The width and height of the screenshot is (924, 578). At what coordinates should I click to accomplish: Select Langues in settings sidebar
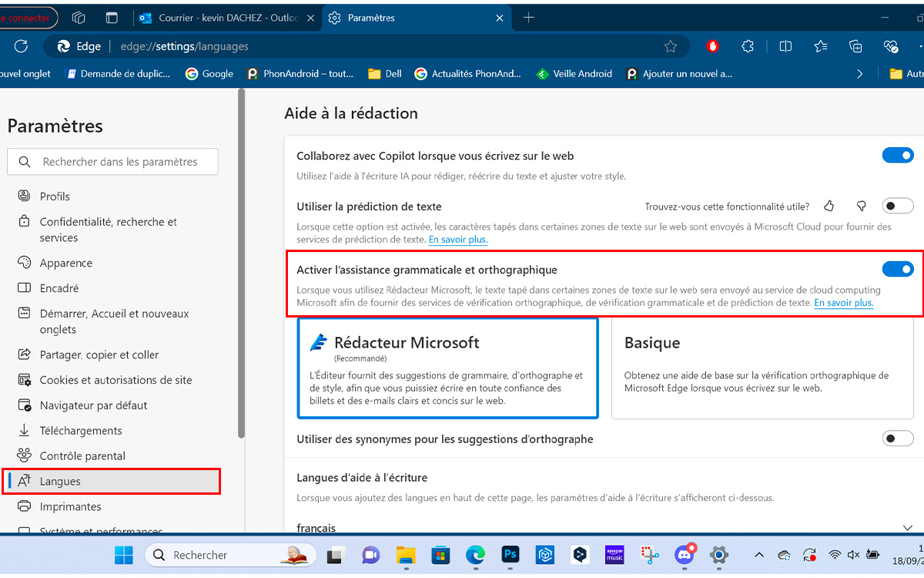(x=112, y=481)
